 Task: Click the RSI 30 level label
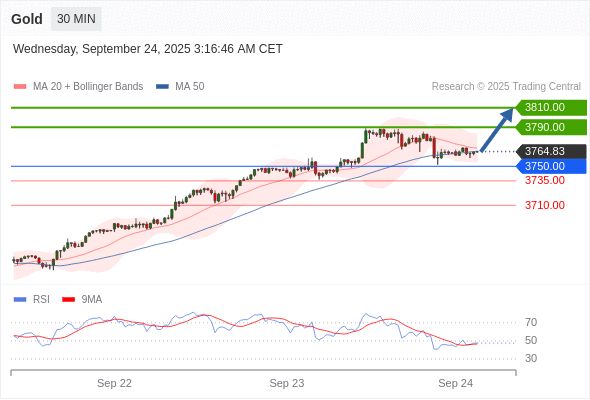click(x=531, y=358)
